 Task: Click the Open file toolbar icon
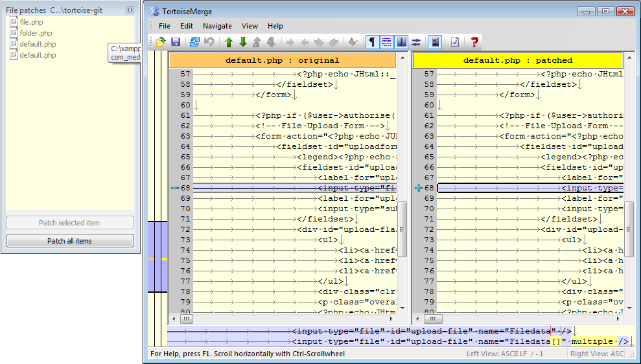(161, 41)
